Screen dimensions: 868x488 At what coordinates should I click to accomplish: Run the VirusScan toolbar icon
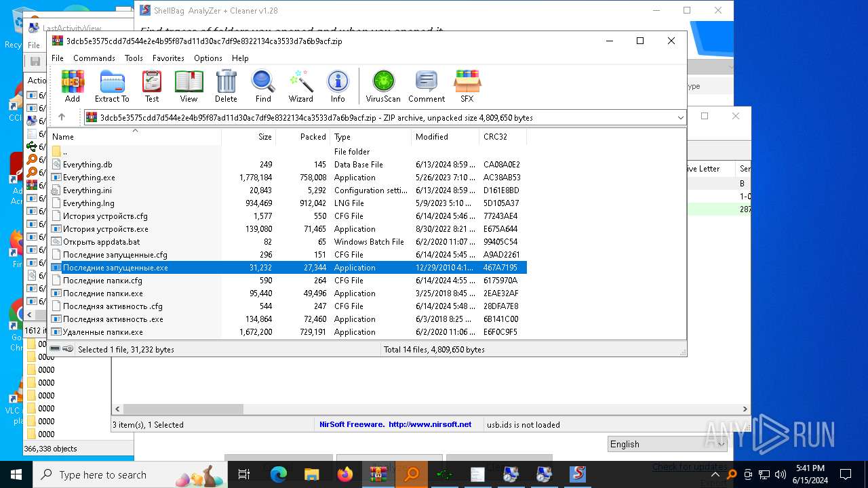pyautogui.click(x=383, y=86)
